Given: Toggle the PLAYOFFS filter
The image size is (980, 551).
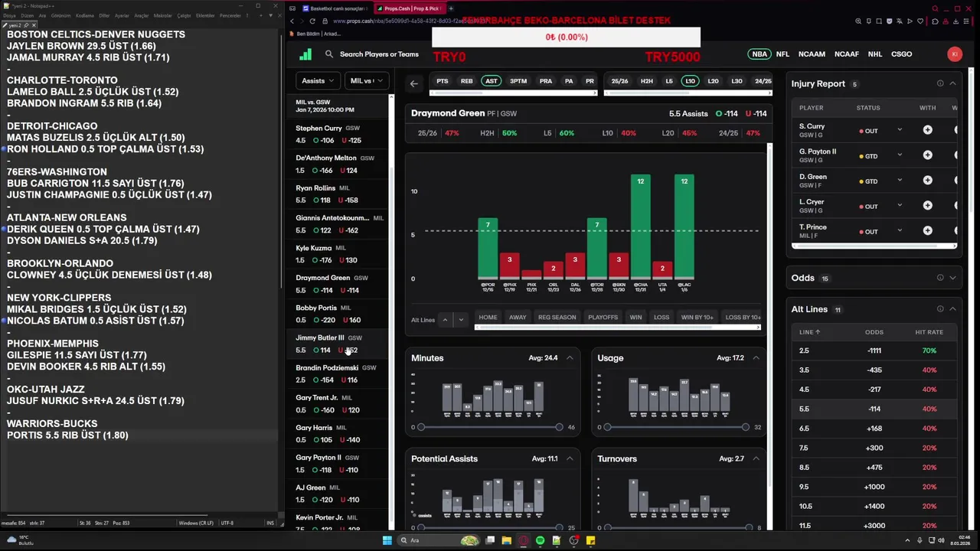Looking at the screenshot, I should pyautogui.click(x=603, y=318).
